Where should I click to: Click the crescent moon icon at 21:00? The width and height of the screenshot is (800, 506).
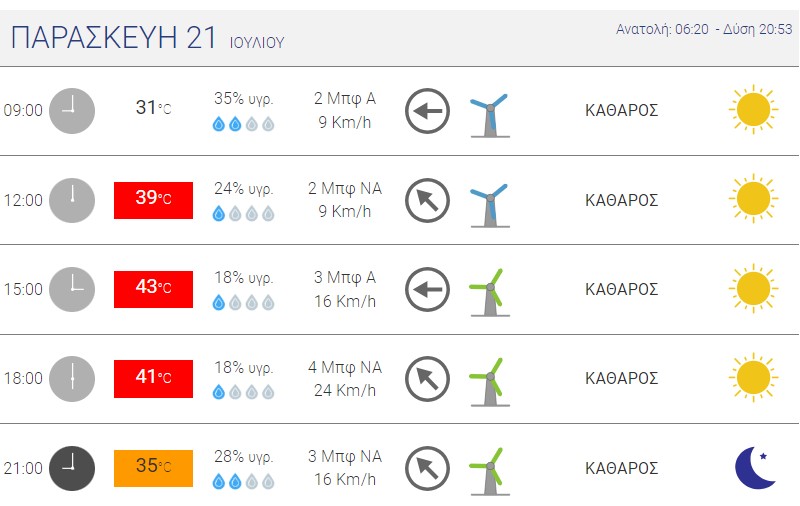[x=755, y=467]
